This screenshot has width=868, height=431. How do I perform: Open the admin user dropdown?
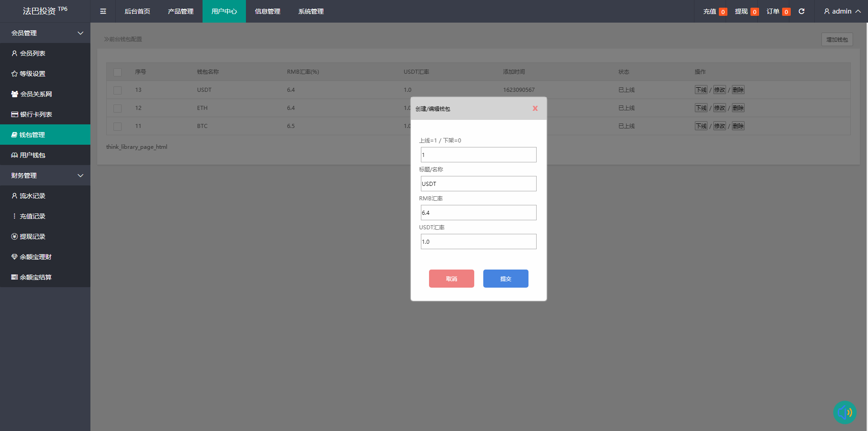click(842, 11)
